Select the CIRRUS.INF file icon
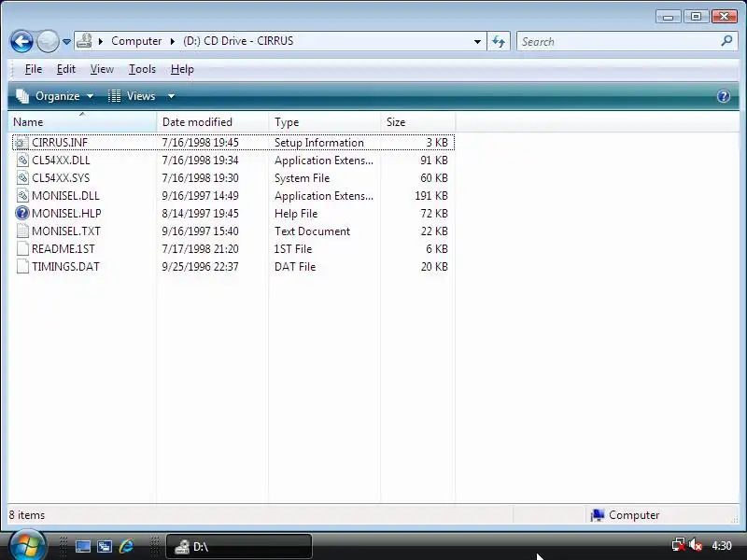The image size is (747, 560). (x=21, y=143)
